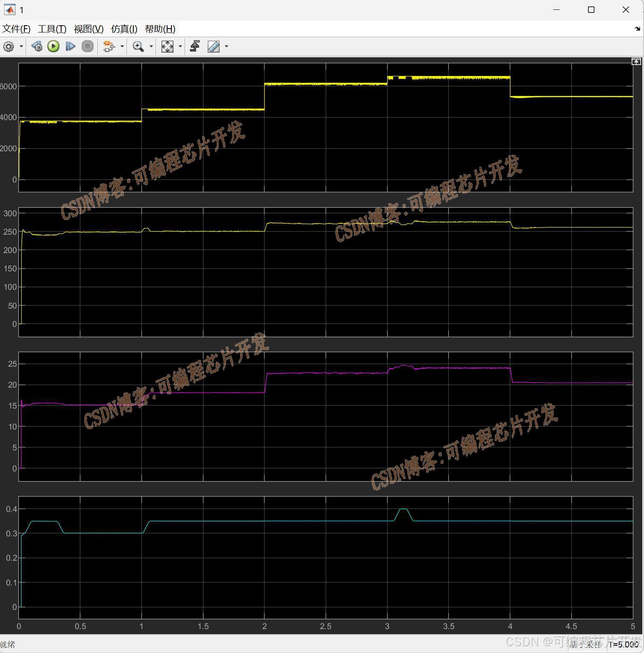Maximize the scope window
Image resolution: width=644 pixels, height=653 pixels.
591,10
